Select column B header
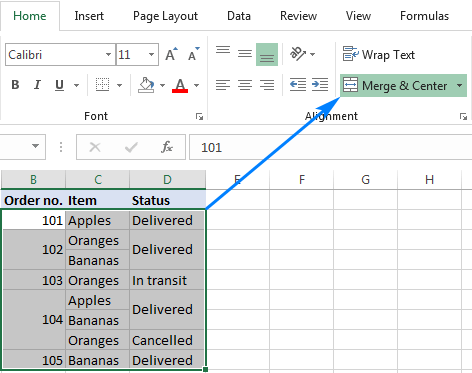This screenshot has height=373, width=472. [33, 180]
